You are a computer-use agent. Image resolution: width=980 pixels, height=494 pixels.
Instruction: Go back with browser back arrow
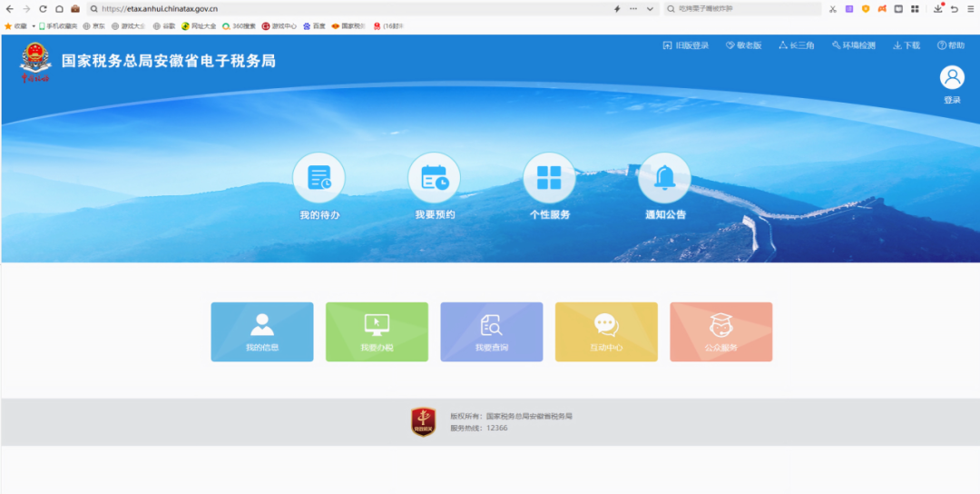[9, 9]
